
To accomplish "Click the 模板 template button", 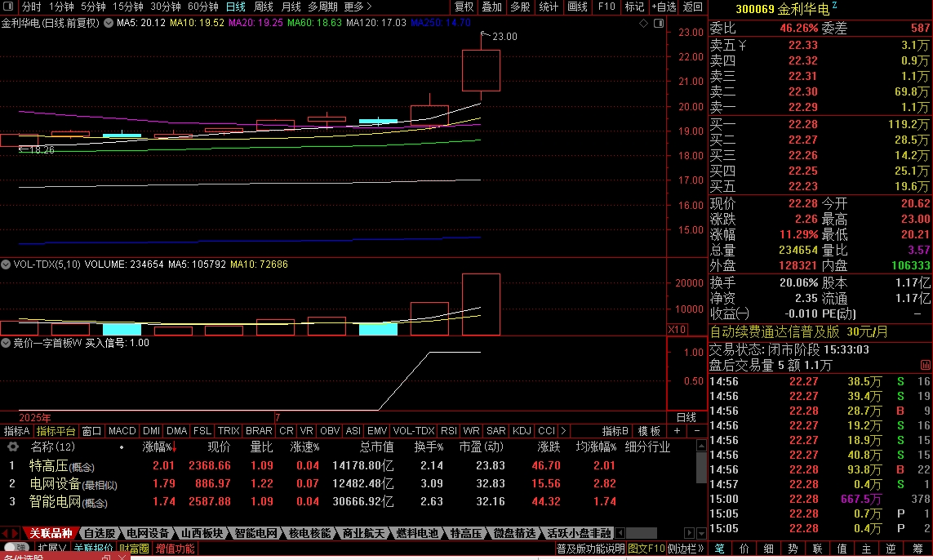I will 649,430.
